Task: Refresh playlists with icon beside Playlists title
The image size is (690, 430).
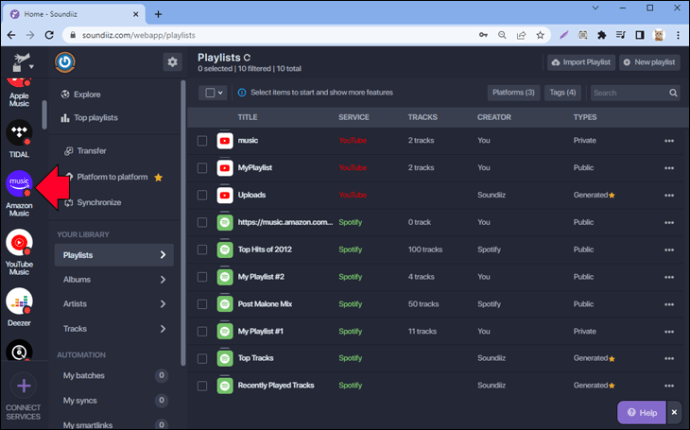Action: tap(247, 58)
